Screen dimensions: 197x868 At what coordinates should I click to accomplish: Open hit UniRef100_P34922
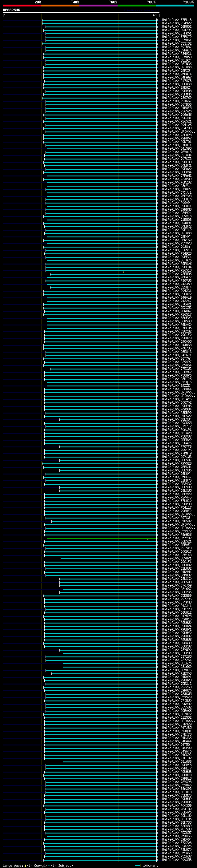click(177, 23)
